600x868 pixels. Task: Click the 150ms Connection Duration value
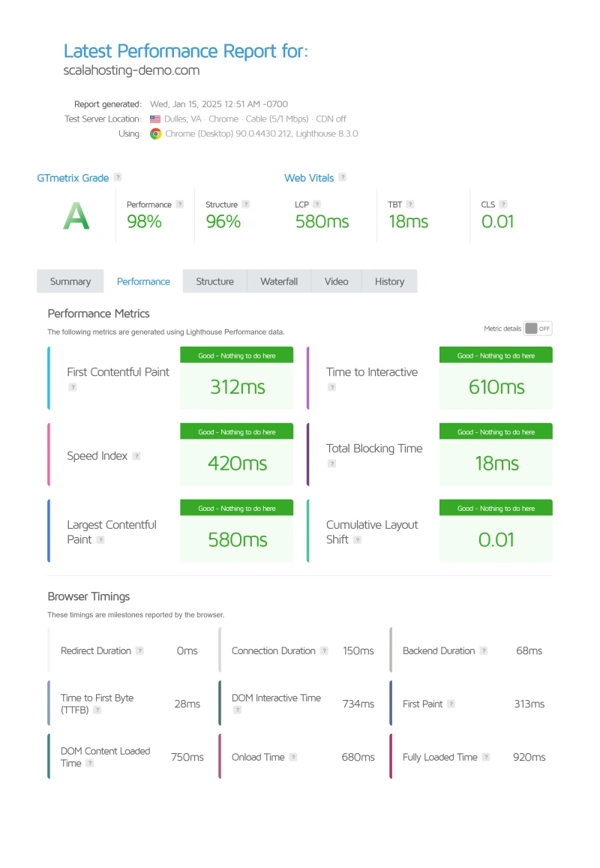[x=358, y=651]
